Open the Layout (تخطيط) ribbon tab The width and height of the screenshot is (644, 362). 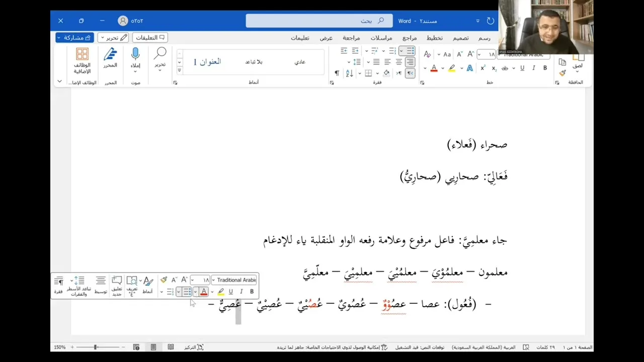click(435, 38)
